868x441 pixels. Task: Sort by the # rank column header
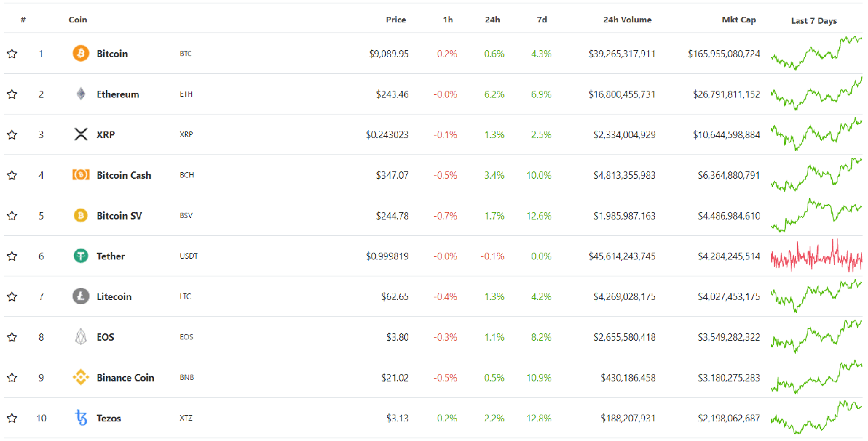(x=23, y=20)
